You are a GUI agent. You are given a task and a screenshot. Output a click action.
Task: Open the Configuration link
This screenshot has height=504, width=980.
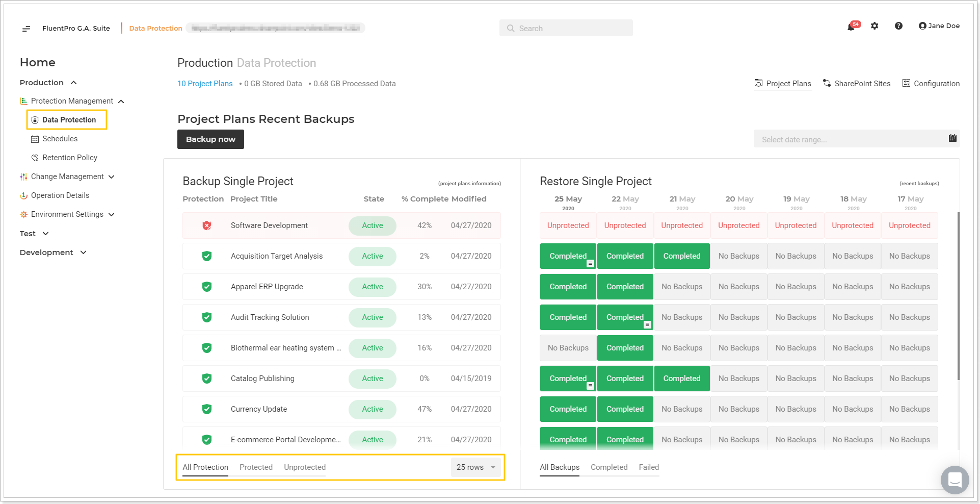(x=937, y=84)
